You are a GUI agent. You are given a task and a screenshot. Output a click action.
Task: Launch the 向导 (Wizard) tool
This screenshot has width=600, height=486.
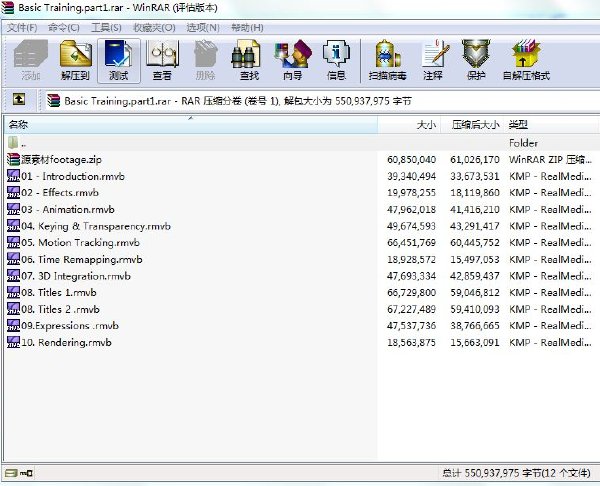click(293, 60)
